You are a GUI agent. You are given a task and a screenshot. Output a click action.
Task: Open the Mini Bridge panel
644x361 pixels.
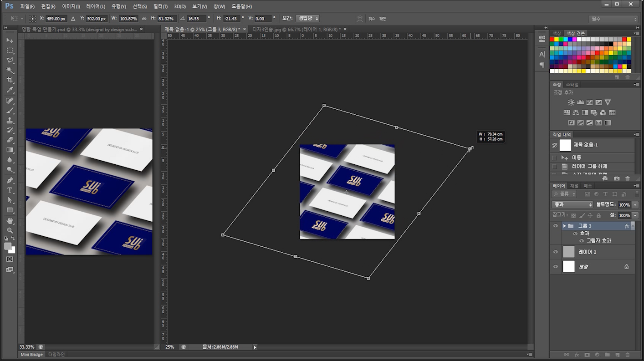click(x=32, y=354)
